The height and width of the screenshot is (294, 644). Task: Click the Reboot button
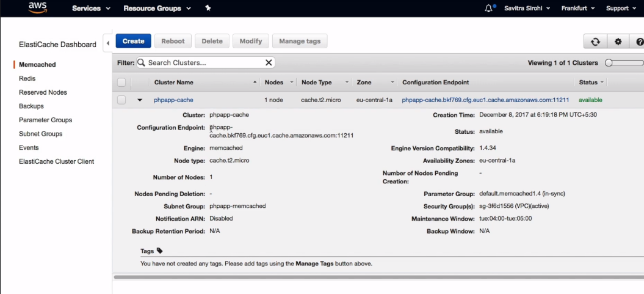point(173,41)
